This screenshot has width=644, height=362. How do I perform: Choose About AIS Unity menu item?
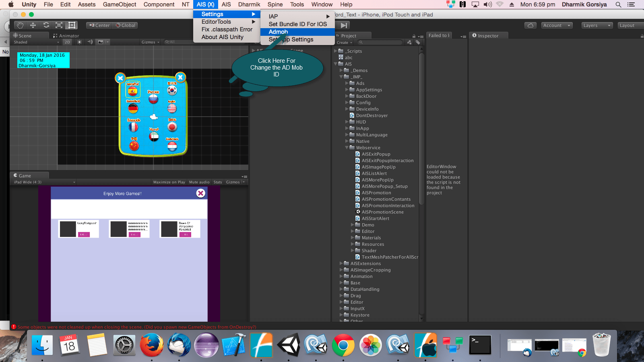tap(226, 37)
